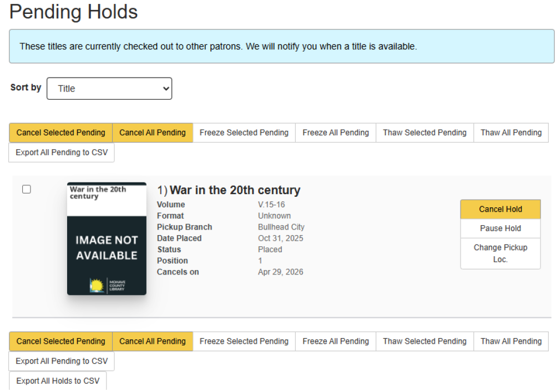The height and width of the screenshot is (392, 556).
Task: Open the Sort by Title dropdown
Action: tap(109, 89)
